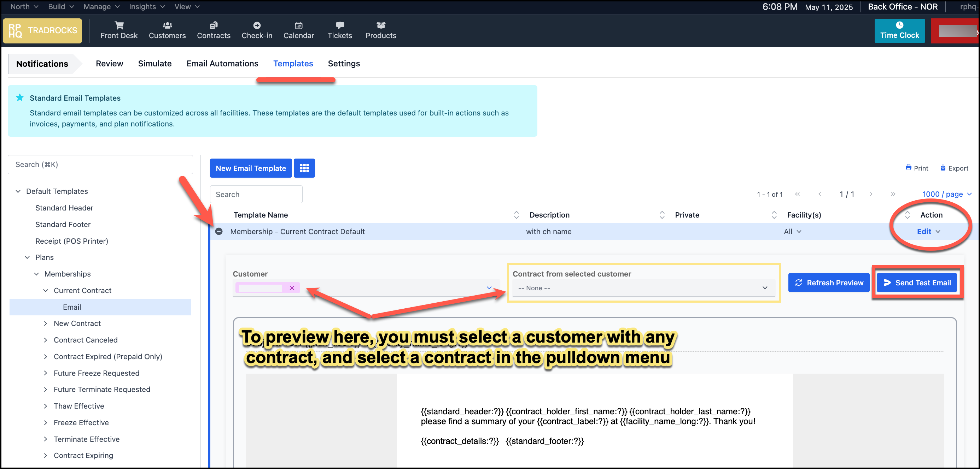Switch to the Simulate tab

click(154, 64)
